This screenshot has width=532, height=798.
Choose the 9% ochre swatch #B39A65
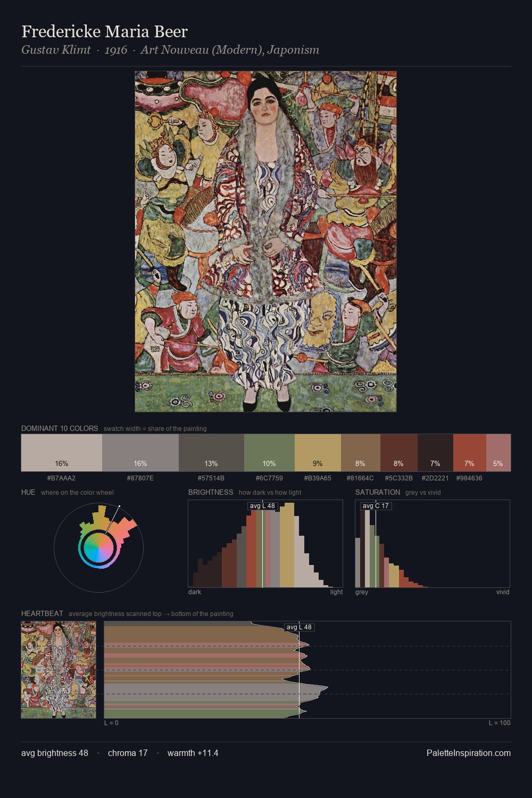pos(318,453)
